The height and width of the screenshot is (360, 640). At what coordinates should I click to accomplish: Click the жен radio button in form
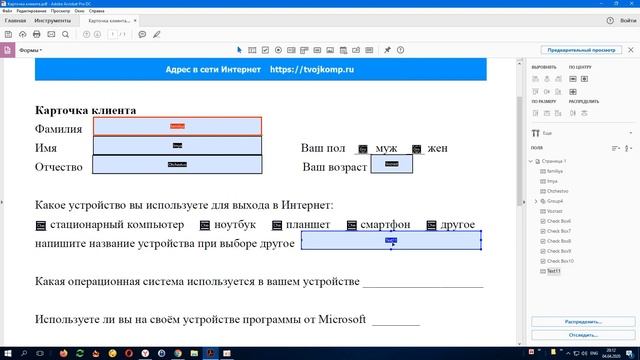416,149
